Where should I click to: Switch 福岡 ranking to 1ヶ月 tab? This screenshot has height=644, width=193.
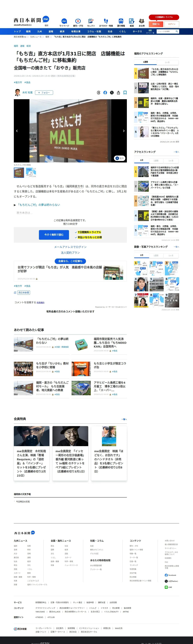pyautogui.click(x=167, y=62)
